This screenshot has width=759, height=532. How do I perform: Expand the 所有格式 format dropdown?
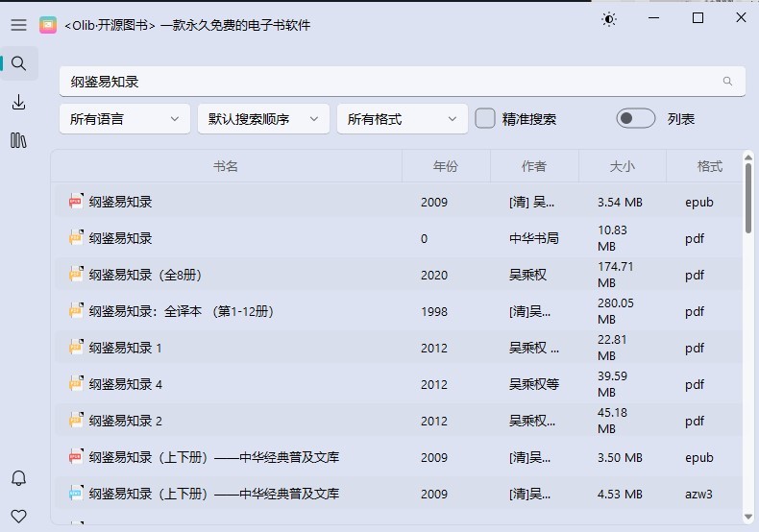(x=402, y=119)
